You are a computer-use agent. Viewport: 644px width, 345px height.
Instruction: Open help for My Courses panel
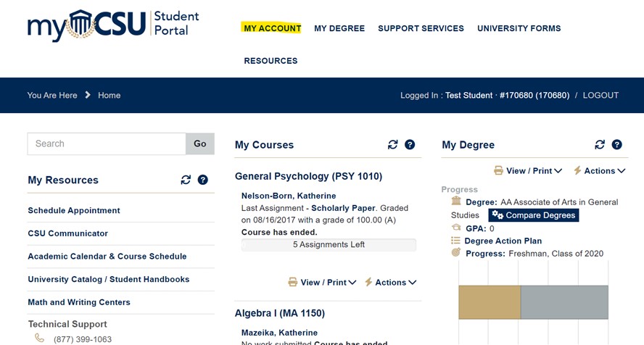coord(410,145)
